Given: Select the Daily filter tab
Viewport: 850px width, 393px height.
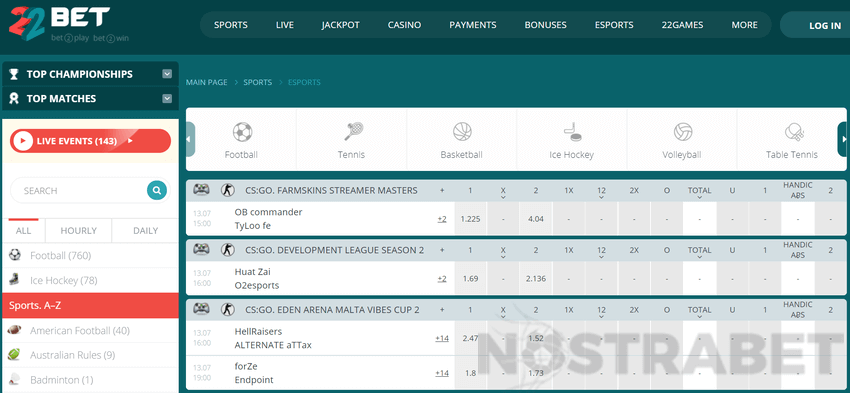Looking at the screenshot, I should pos(145,230).
